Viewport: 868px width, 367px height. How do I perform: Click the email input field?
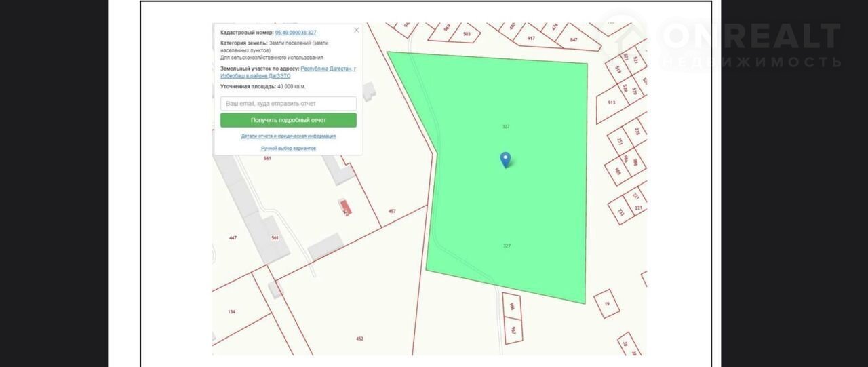coord(288,104)
